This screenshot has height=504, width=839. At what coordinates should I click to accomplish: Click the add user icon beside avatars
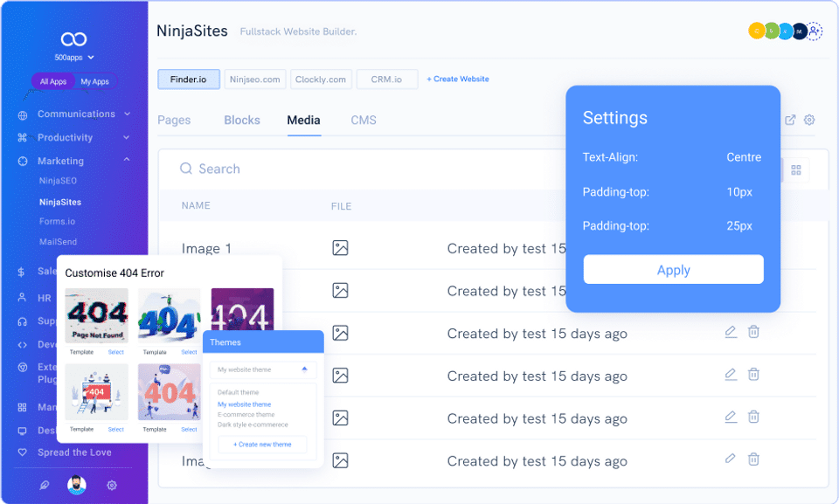(x=815, y=31)
